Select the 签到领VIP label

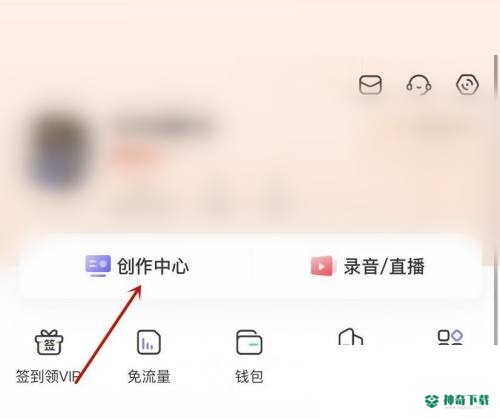(48, 377)
